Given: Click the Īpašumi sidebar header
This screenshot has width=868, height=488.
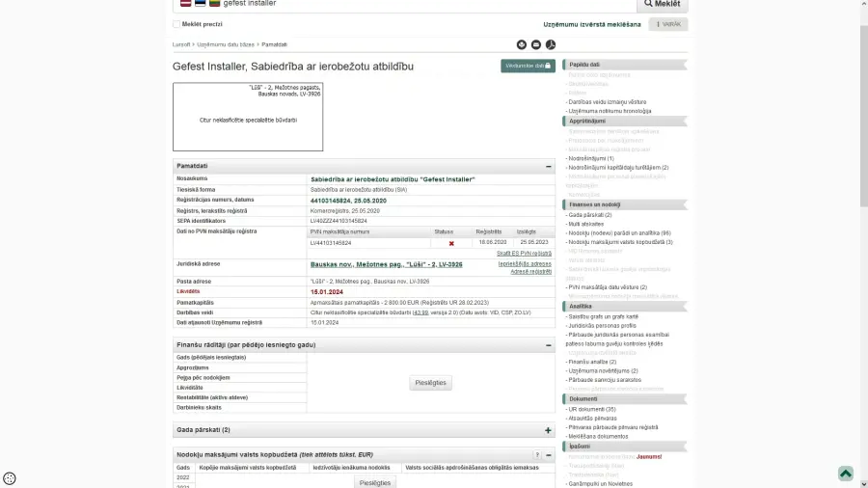Looking at the screenshot, I should click(625, 447).
